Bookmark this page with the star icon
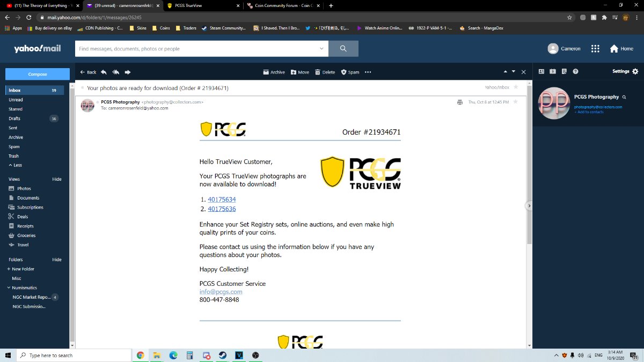The image size is (644, 362). pyautogui.click(x=569, y=17)
